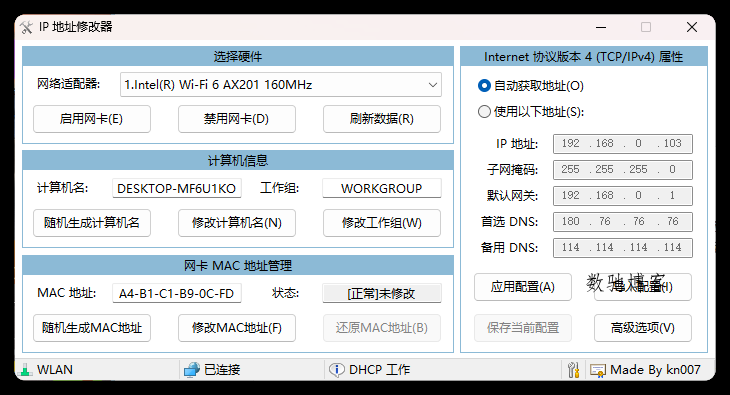Open the 网络适配器 adapter dropdown
The image size is (730, 395).
click(281, 85)
